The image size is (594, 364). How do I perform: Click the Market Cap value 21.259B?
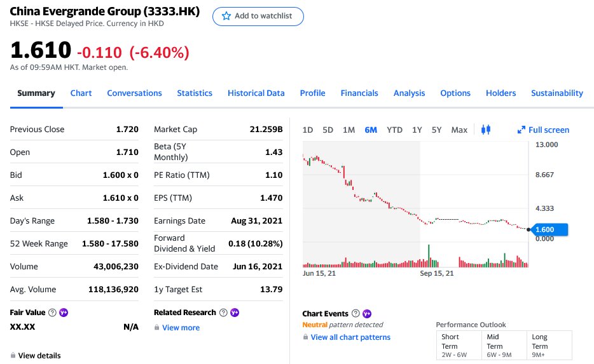pos(266,130)
